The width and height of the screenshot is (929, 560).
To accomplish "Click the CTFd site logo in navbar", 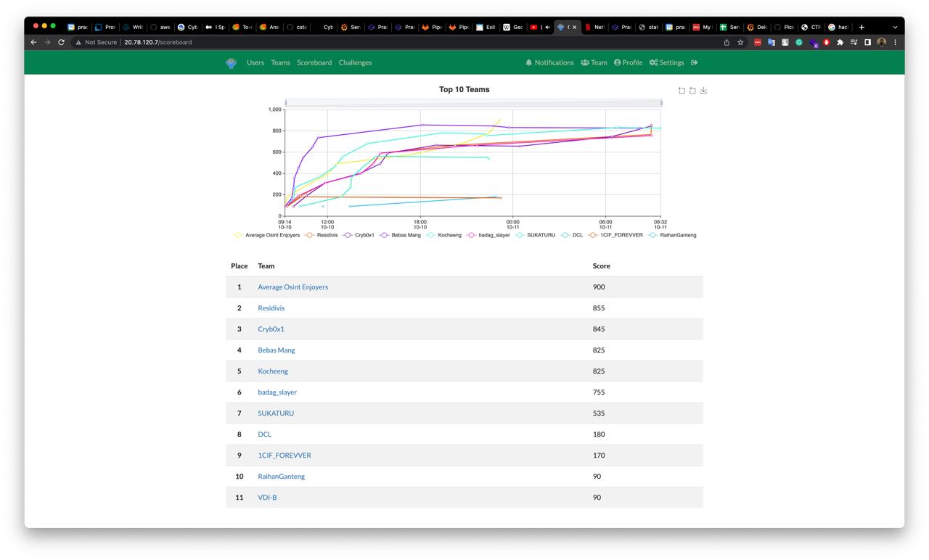I will point(231,63).
